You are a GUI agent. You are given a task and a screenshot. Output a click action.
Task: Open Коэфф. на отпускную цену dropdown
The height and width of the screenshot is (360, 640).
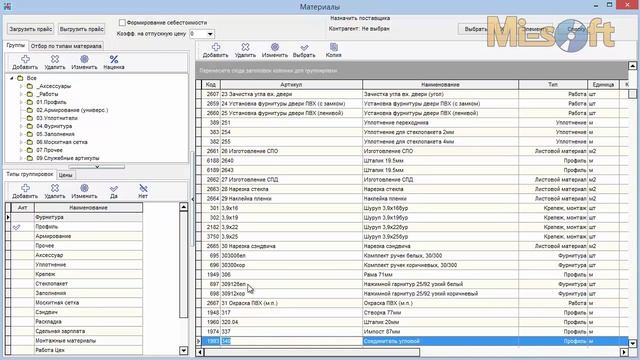click(210, 34)
